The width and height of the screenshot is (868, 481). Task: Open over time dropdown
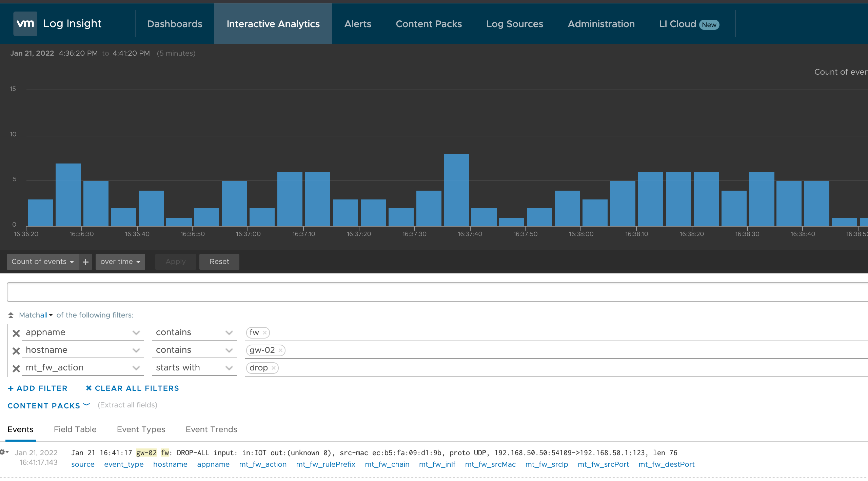click(x=120, y=262)
